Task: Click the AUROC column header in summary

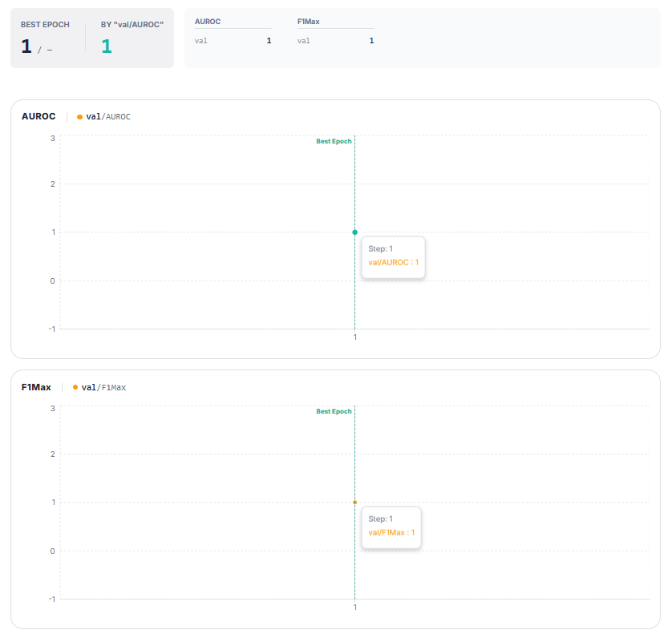Action: (x=208, y=22)
